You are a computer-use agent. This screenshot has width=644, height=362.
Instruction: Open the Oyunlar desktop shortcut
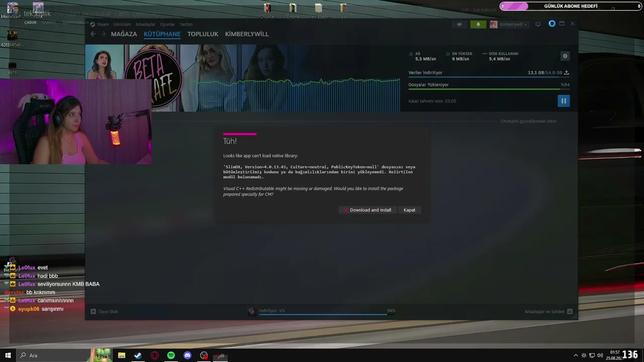click(267, 11)
